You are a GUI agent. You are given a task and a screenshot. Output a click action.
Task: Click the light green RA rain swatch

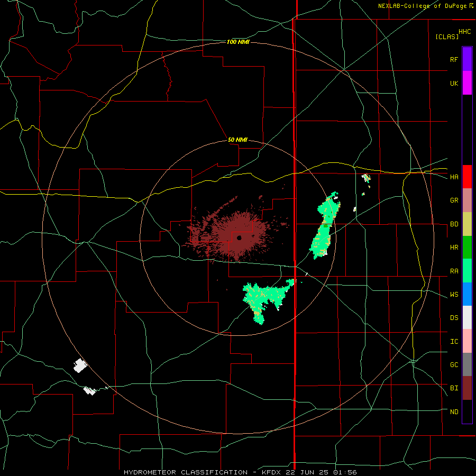(467, 271)
